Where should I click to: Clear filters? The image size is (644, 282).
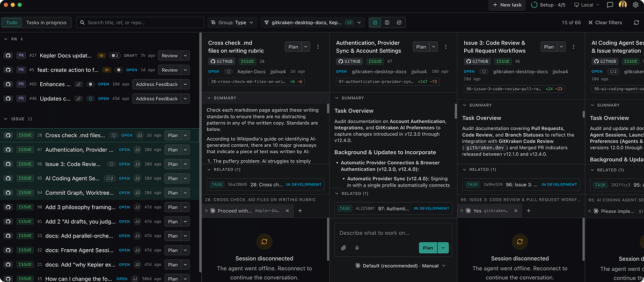[x=605, y=23]
